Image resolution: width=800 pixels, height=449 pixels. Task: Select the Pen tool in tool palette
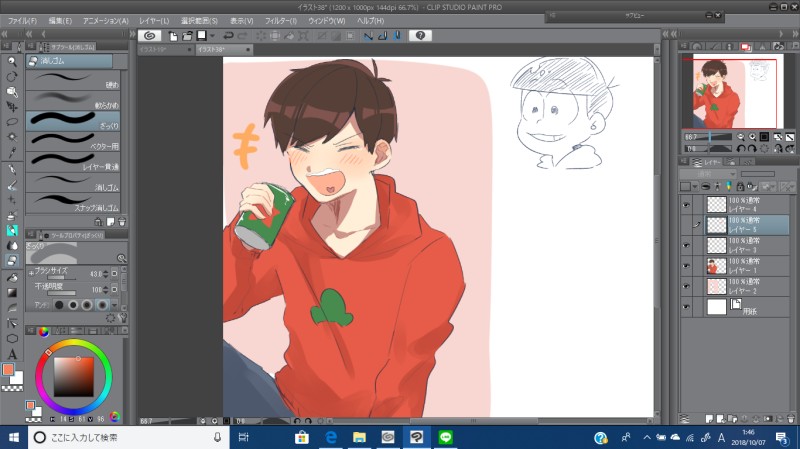12,169
